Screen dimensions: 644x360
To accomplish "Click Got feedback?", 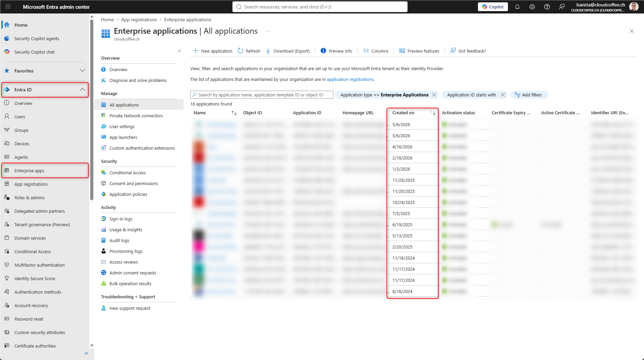I will [468, 51].
